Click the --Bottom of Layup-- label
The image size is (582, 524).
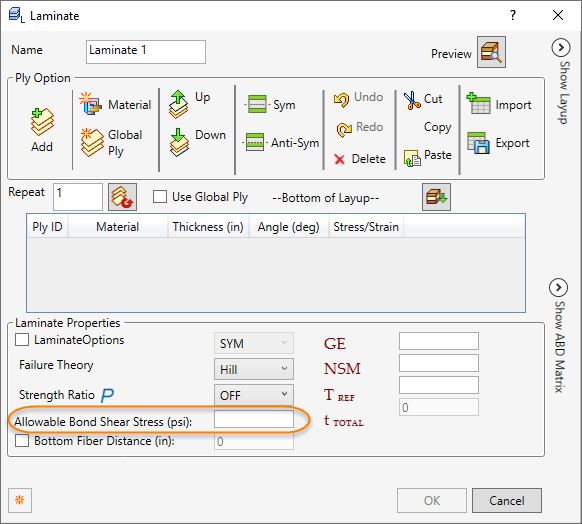coord(326,198)
